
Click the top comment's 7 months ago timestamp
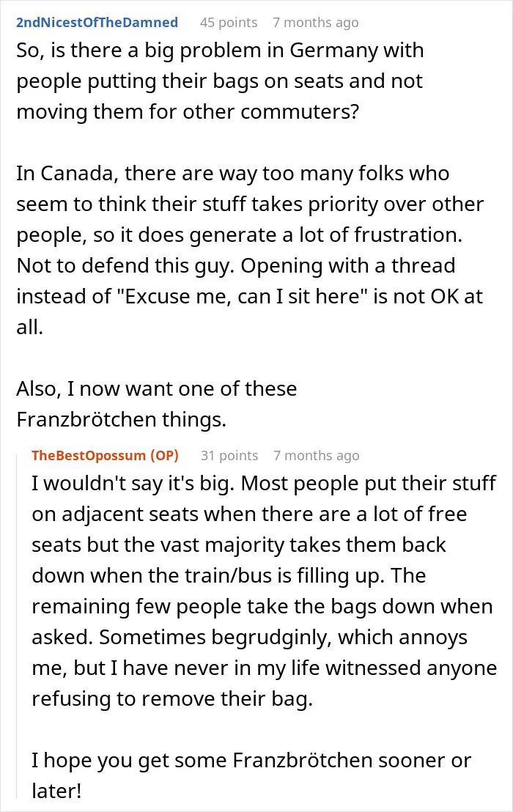point(316,23)
